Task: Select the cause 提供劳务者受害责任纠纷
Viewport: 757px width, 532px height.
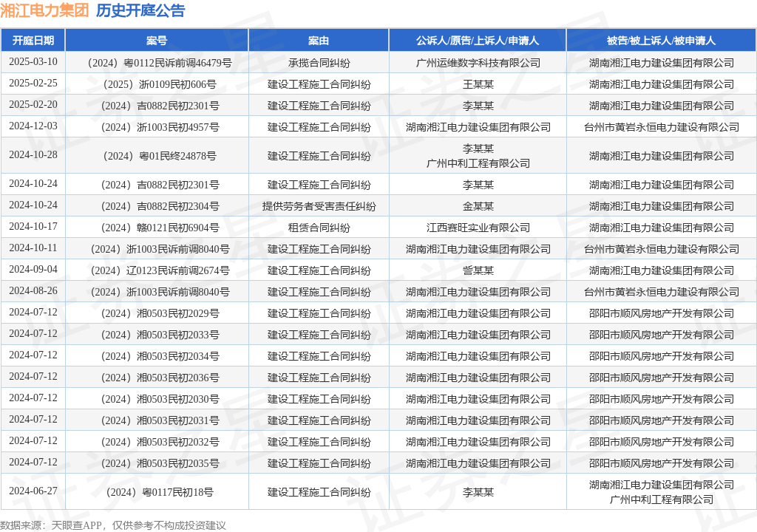Action: pyautogui.click(x=319, y=207)
